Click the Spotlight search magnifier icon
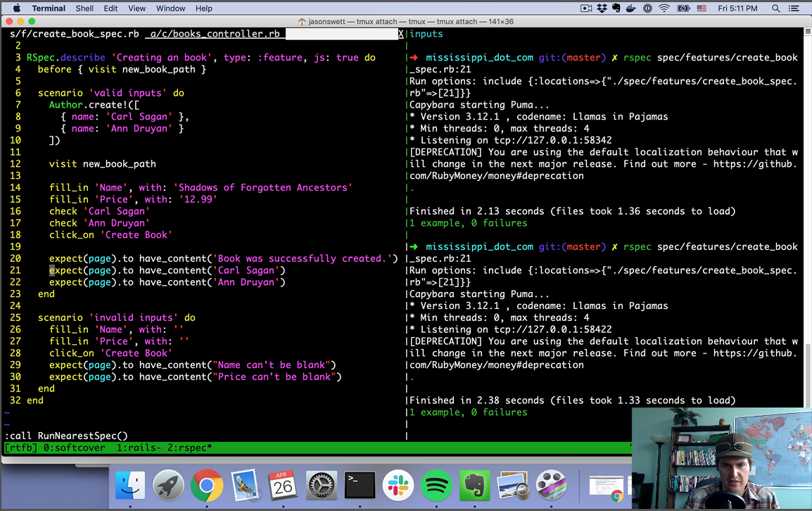Image resolution: width=812 pixels, height=511 pixels. click(775, 8)
